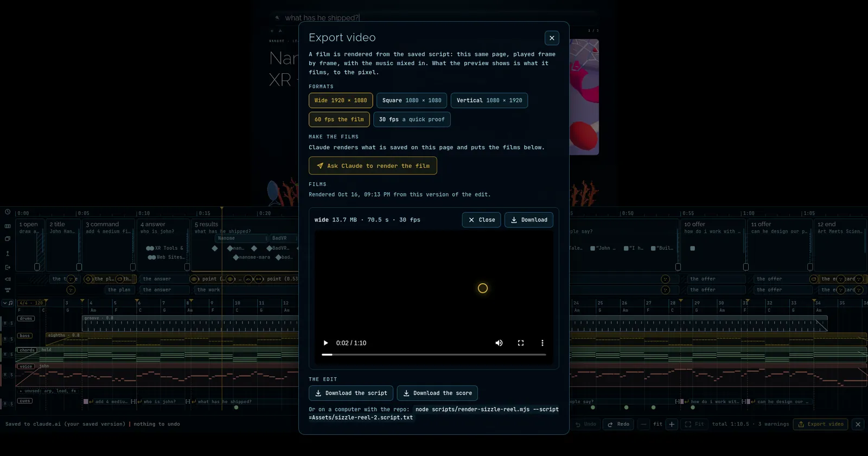Close the Export video dialog

(552, 38)
